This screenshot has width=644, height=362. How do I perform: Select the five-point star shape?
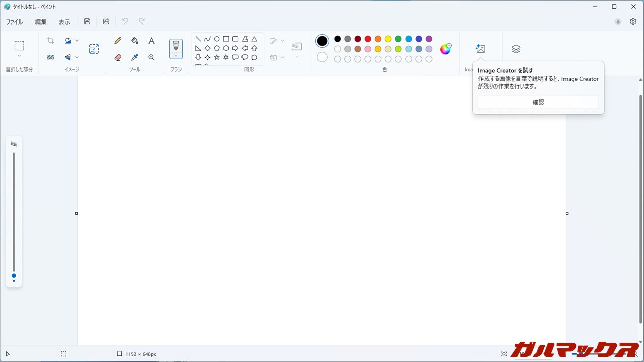tap(217, 57)
